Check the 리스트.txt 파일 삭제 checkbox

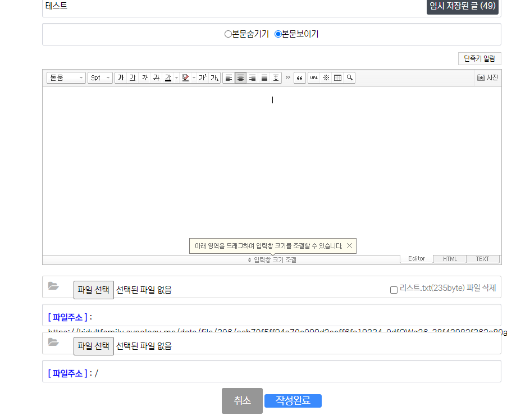(x=394, y=290)
